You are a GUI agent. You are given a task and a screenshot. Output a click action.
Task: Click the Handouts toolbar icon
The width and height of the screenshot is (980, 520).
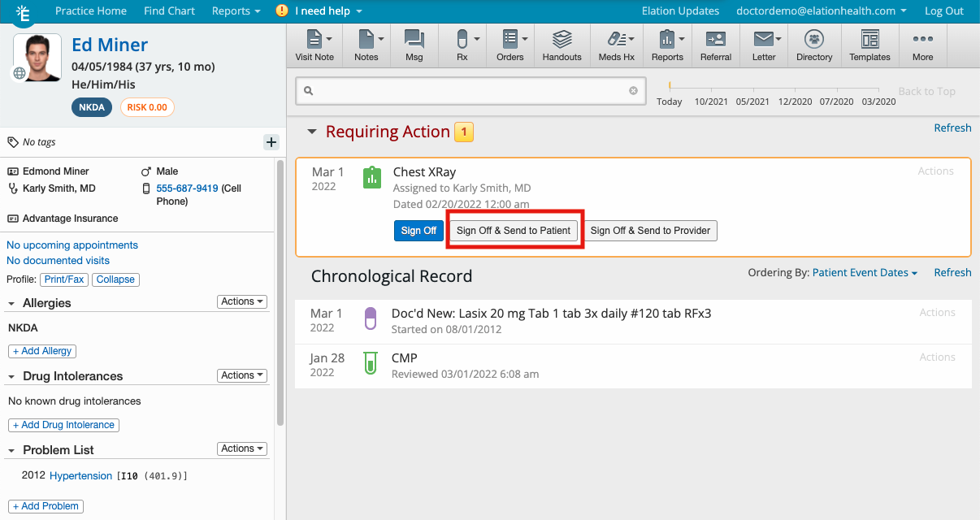click(x=562, y=45)
